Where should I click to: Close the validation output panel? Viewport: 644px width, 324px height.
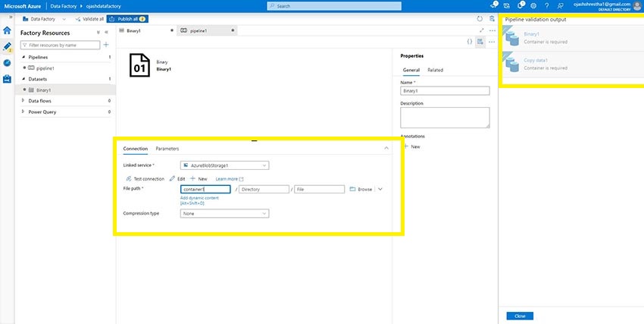click(520, 316)
